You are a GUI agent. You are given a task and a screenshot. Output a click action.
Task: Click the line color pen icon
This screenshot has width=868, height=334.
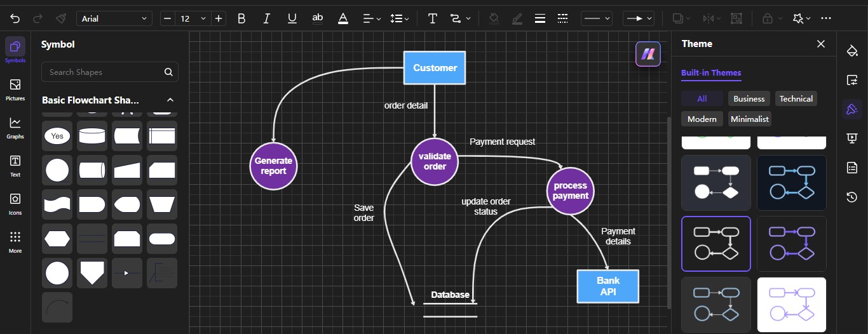(x=517, y=18)
